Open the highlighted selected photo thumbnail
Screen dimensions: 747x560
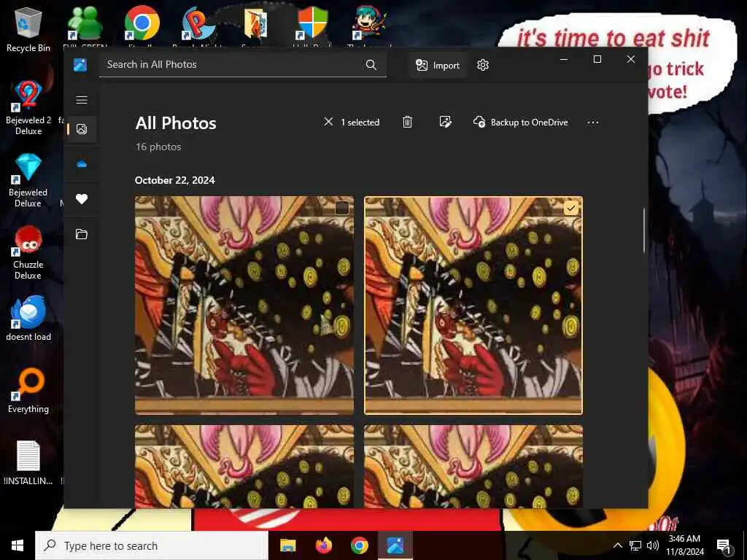[473, 306]
